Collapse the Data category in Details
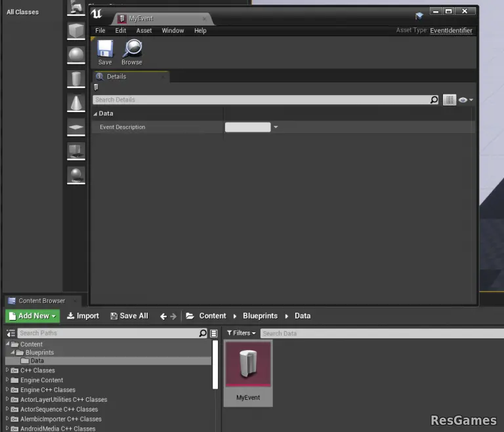The height and width of the screenshot is (432, 504). pos(95,113)
